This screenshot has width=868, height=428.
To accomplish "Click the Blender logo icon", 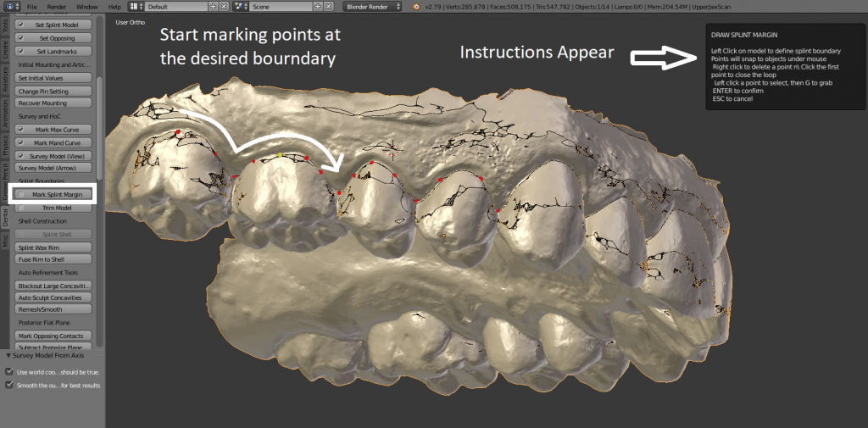I will tap(414, 7).
